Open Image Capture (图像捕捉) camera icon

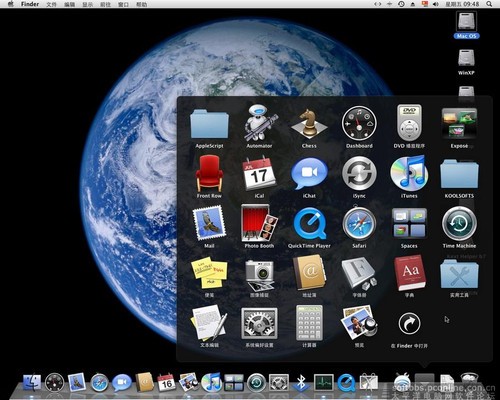[x=259, y=274]
